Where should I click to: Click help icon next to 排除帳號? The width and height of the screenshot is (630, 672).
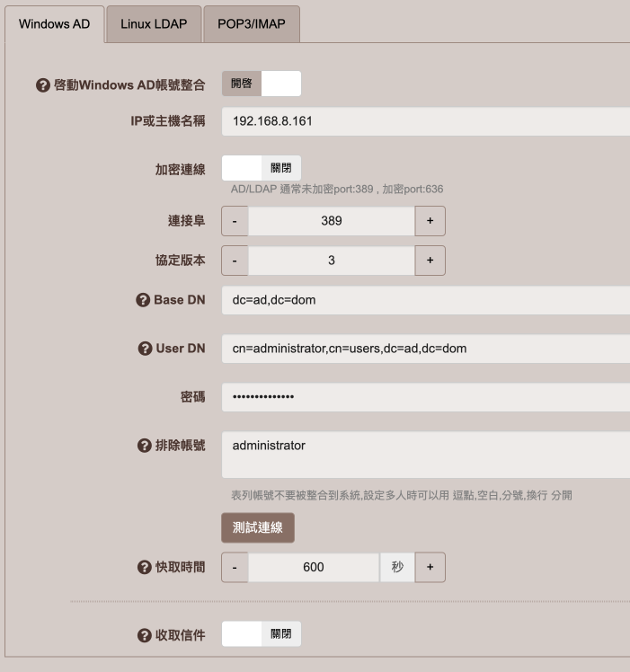pyautogui.click(x=143, y=446)
